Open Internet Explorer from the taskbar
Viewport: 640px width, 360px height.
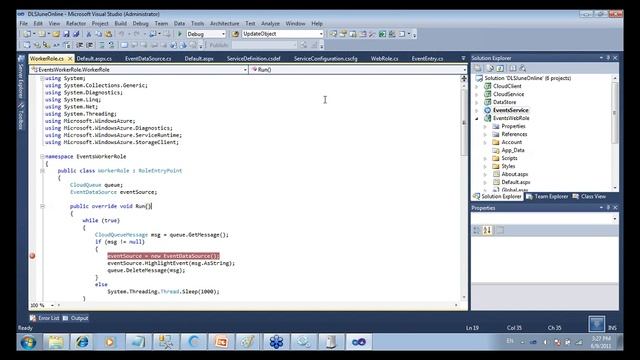pos(82,342)
